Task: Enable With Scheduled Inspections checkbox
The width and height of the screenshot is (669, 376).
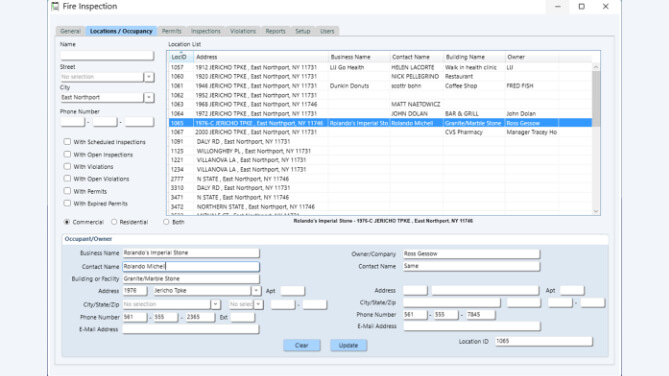Action: click(x=67, y=142)
